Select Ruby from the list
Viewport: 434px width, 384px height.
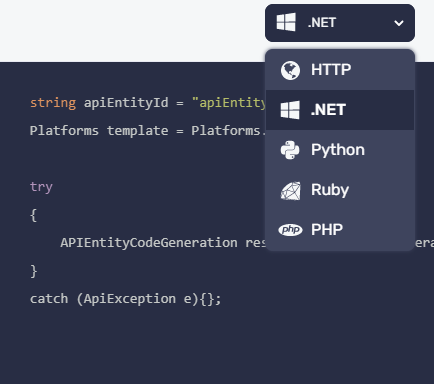[x=340, y=190]
